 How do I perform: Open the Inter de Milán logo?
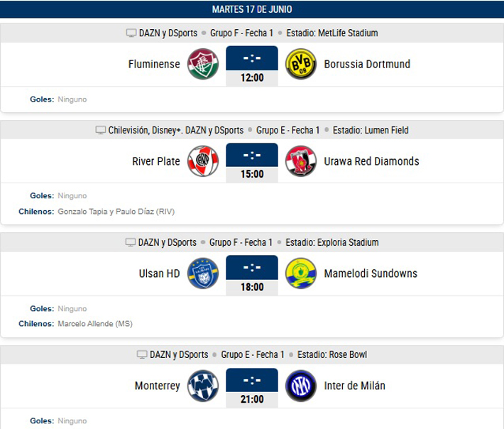[301, 386]
